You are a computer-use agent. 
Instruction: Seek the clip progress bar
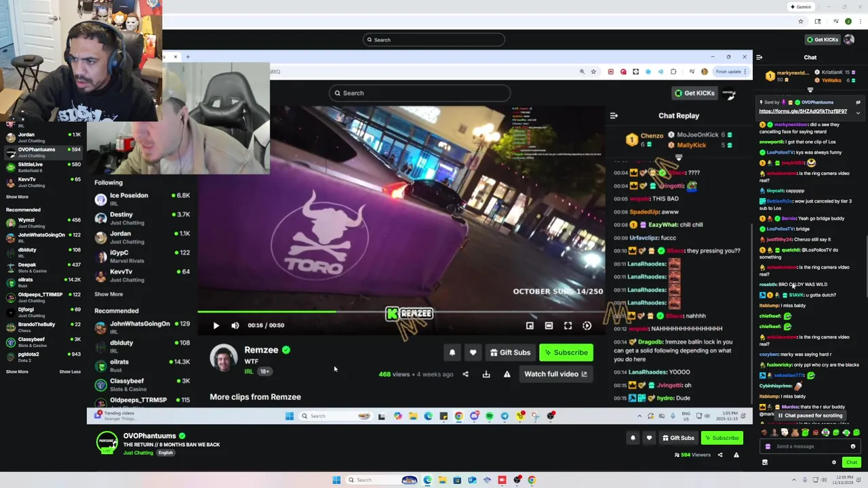pos(401,312)
